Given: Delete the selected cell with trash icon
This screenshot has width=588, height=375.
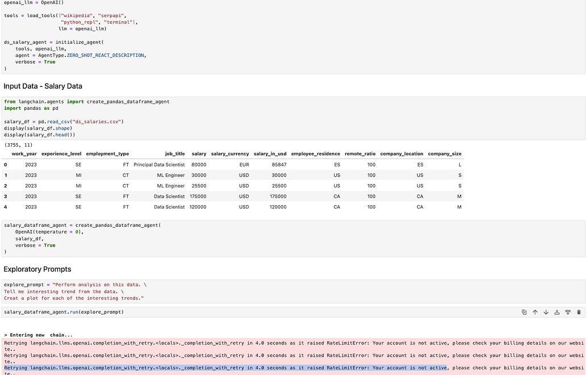Looking at the screenshot, I should (578, 312).
